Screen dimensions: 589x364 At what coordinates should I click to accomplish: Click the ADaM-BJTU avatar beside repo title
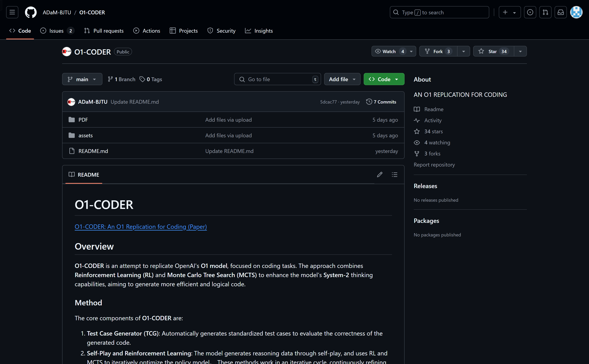click(67, 52)
